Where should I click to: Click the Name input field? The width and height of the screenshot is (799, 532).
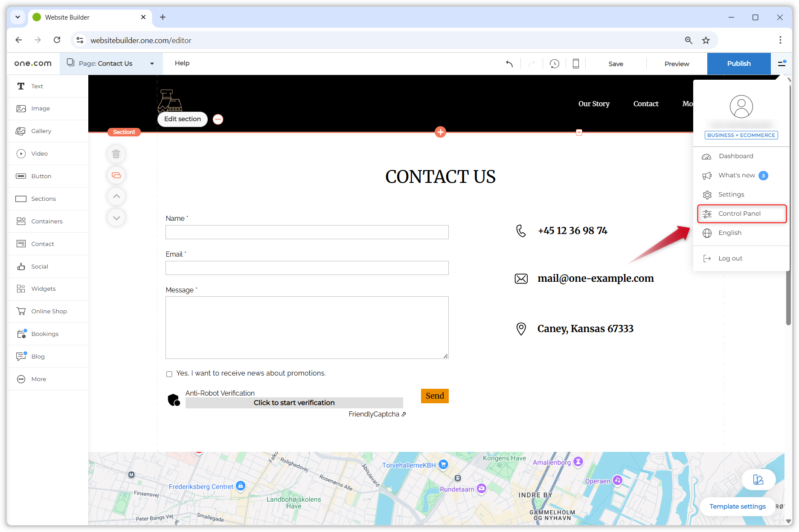[307, 232]
